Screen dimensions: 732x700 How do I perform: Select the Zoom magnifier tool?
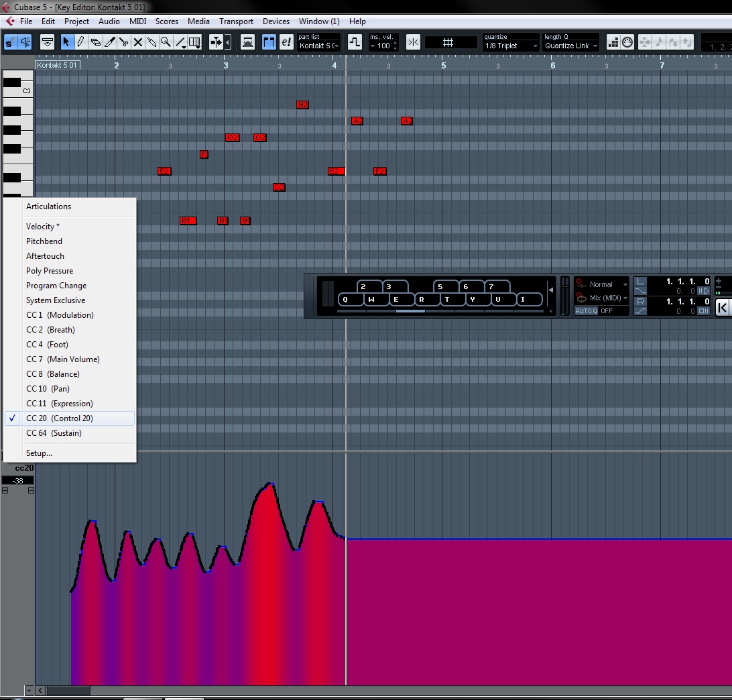pos(166,42)
